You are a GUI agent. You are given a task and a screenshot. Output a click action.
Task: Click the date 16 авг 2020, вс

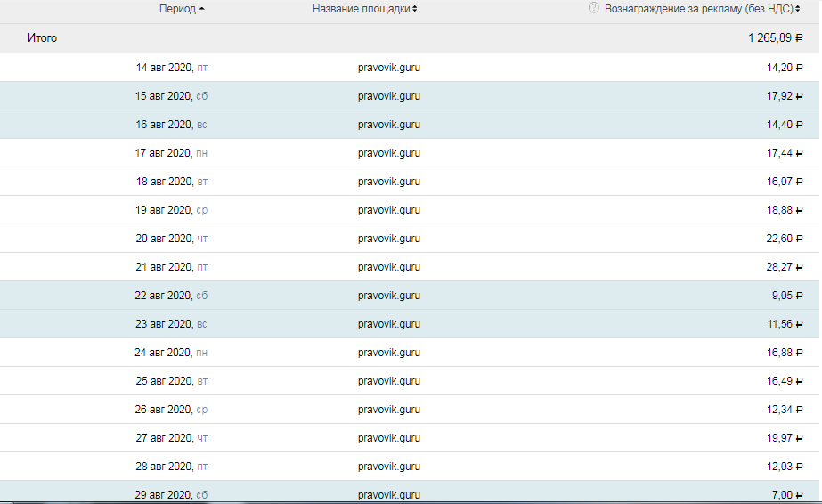click(x=171, y=125)
